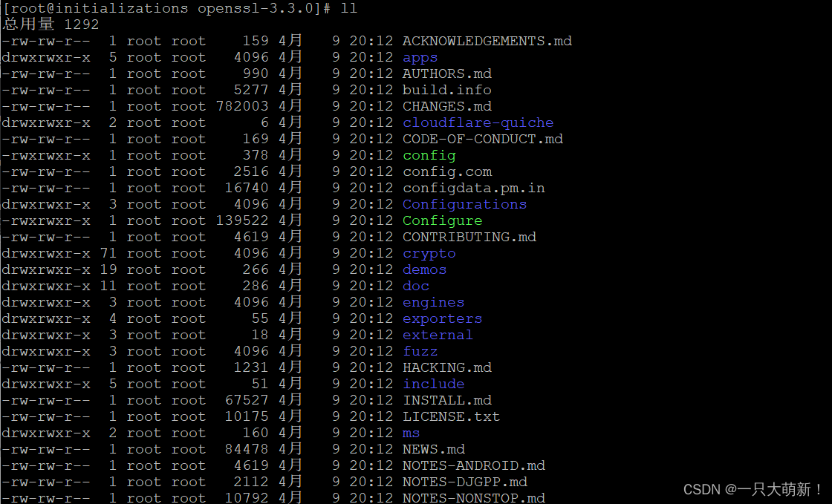
Task: Click the CHANGES.md file name
Action: pyautogui.click(x=446, y=107)
